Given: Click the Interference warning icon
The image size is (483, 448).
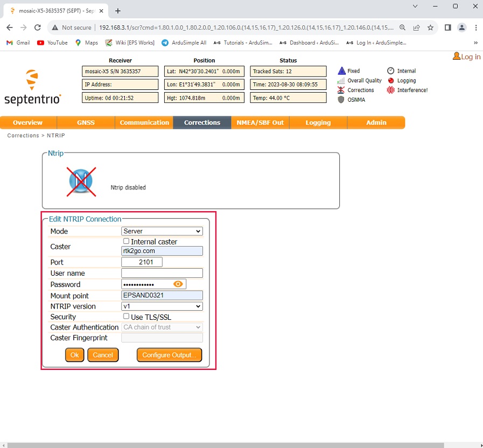Looking at the screenshot, I should pyautogui.click(x=391, y=90).
